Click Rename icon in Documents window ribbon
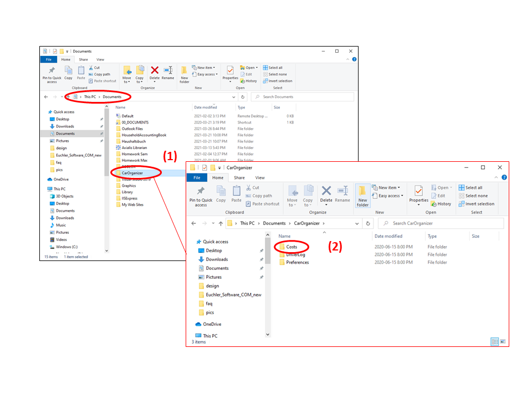This screenshot has width=532, height=399. (168, 73)
